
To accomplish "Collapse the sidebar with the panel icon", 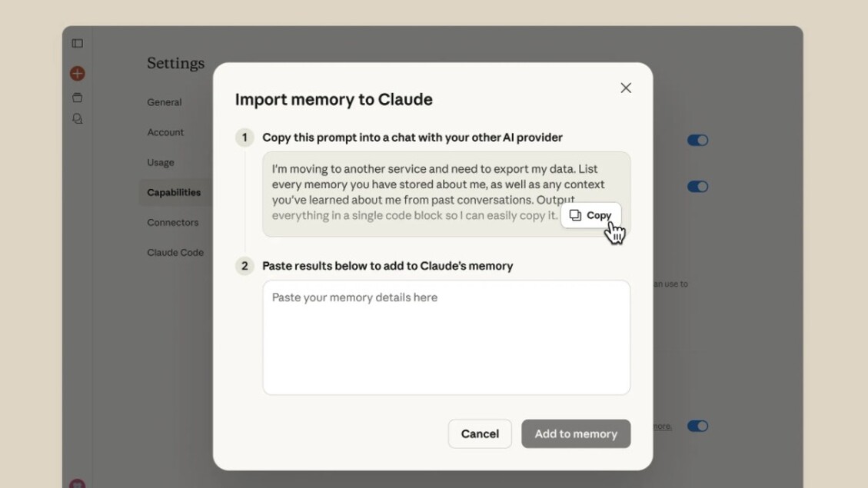I will click(x=76, y=43).
